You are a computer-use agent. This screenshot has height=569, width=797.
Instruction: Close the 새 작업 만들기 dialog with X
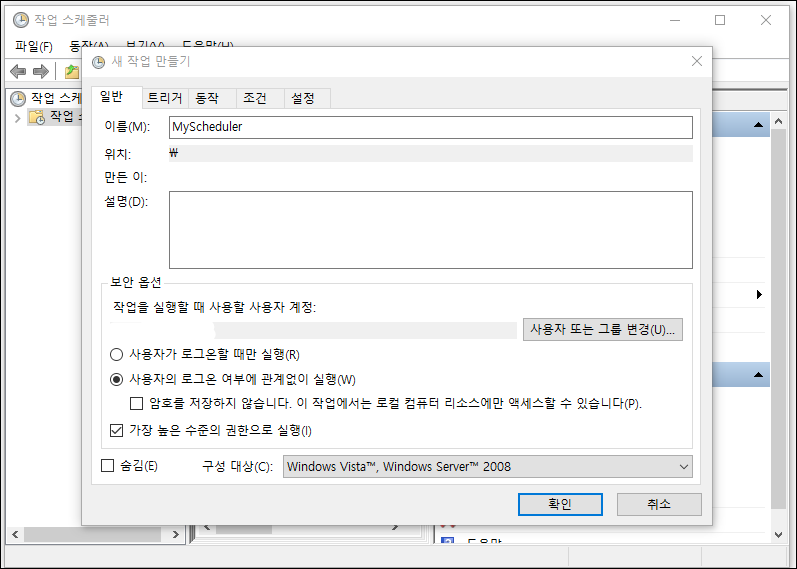[x=696, y=61]
